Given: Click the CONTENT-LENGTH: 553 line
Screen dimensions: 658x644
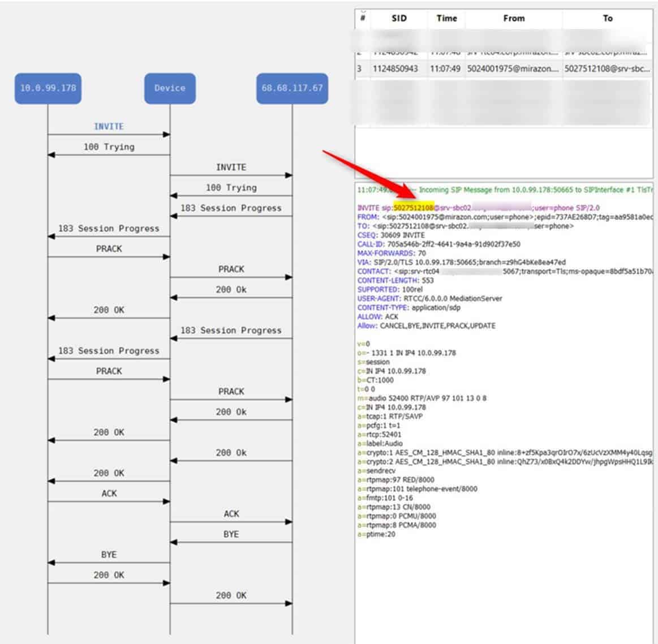Looking at the screenshot, I should point(395,281).
